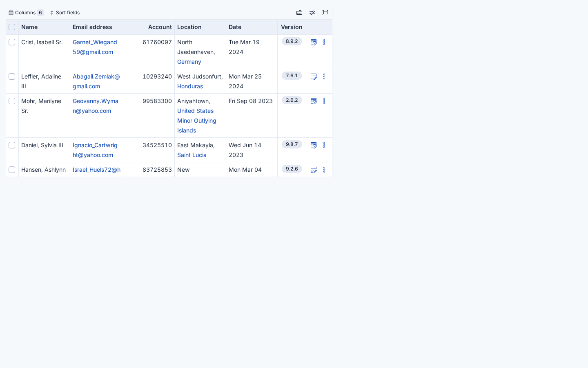Click the date Tue Mar 19 2024
Screen dimensions: 588x368
[244, 47]
